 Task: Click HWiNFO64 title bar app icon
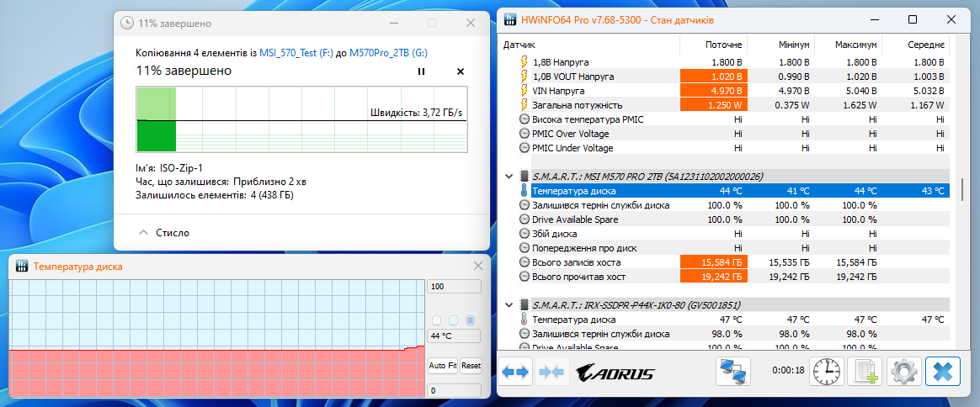click(510, 20)
